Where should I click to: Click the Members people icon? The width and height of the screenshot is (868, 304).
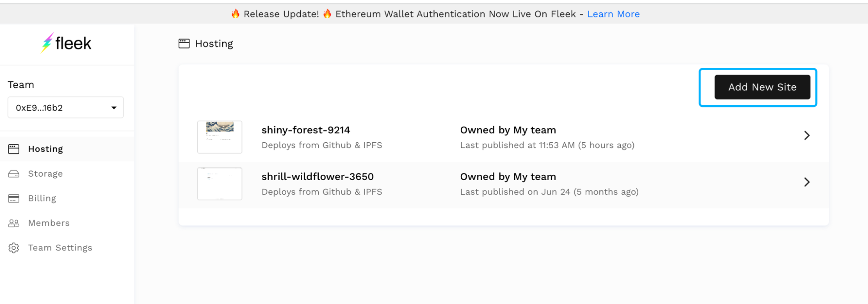coord(14,223)
